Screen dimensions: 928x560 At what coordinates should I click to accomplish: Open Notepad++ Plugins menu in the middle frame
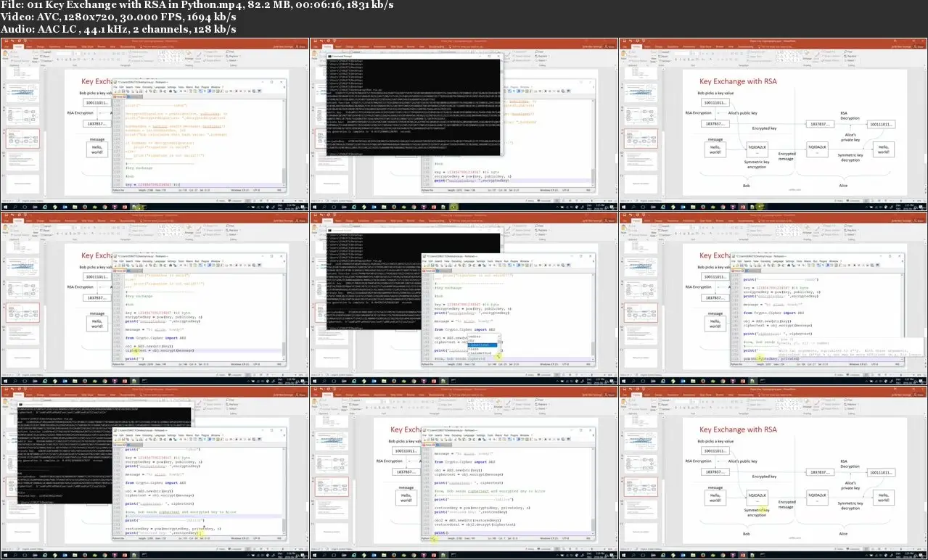(514, 261)
